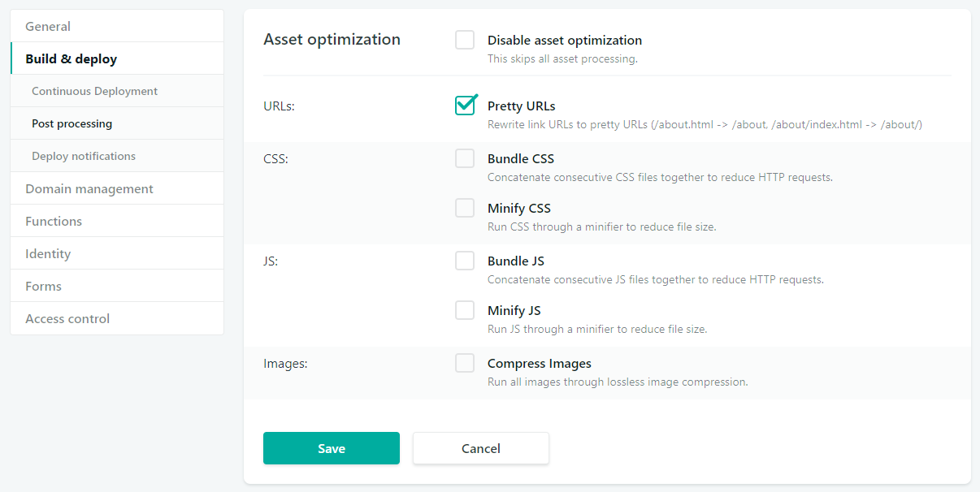Tick the Minify CSS checkbox
Viewport: 980px width, 492px height.
coord(465,208)
